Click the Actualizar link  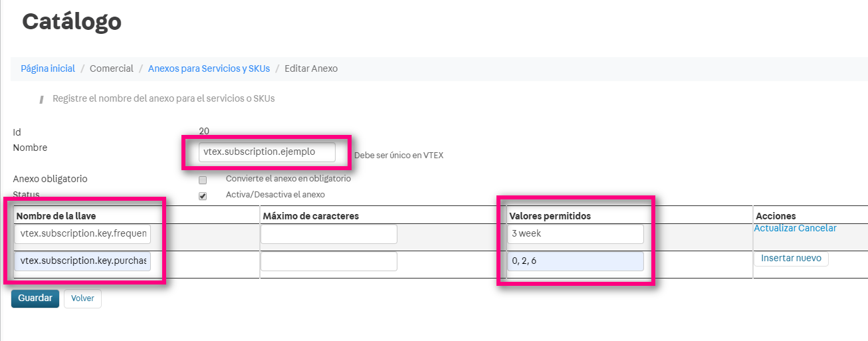[774, 228]
